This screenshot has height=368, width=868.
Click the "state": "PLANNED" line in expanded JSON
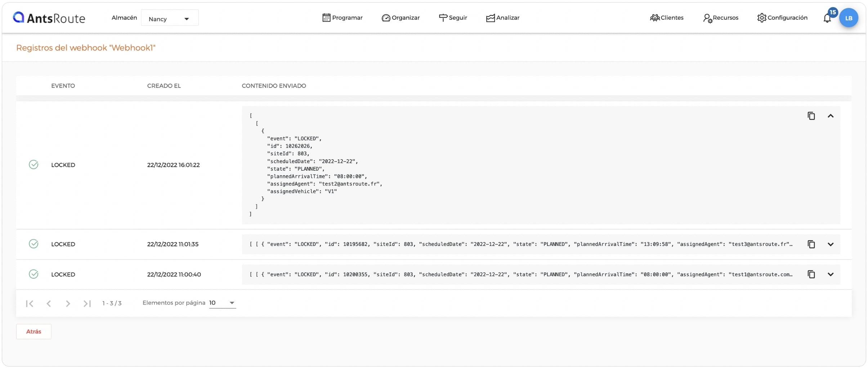click(x=296, y=169)
